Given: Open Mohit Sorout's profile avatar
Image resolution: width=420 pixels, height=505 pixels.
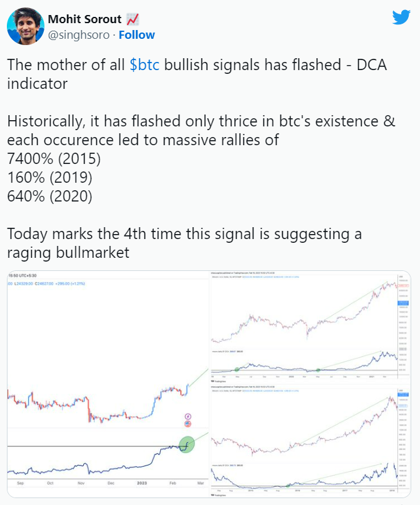Looking at the screenshot, I should point(26,26).
